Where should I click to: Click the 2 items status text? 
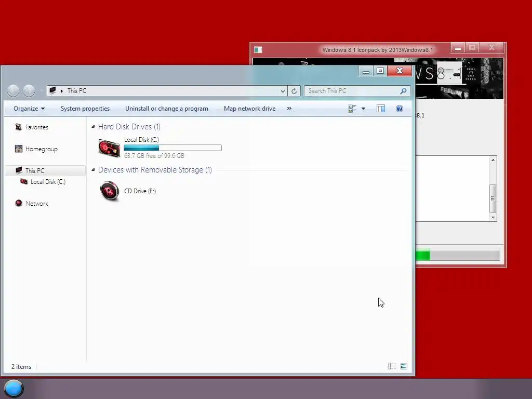(x=21, y=367)
